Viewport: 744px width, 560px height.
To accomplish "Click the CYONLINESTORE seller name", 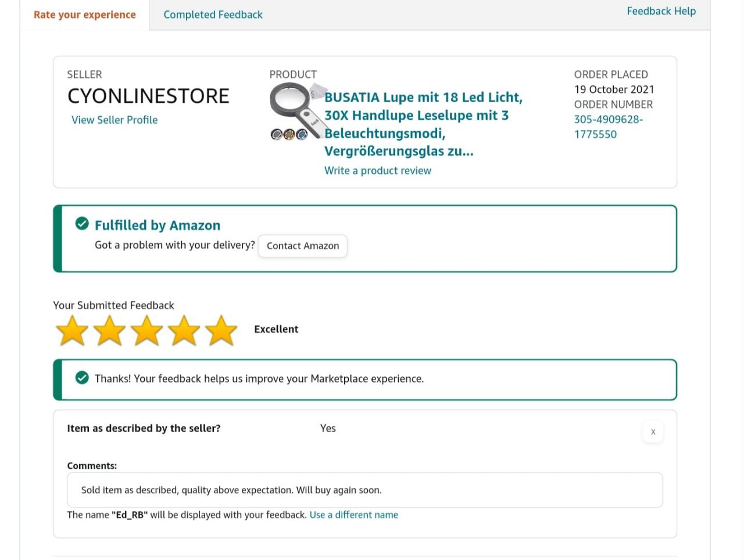I will pyautogui.click(x=148, y=96).
